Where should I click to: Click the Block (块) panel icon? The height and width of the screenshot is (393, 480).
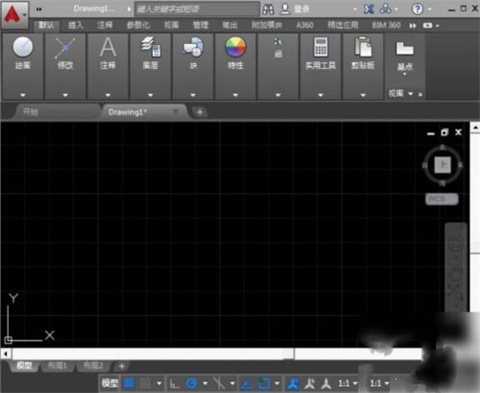pos(193,47)
